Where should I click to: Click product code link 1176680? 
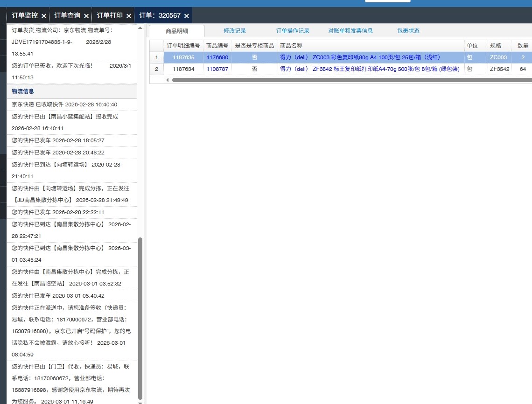click(217, 57)
